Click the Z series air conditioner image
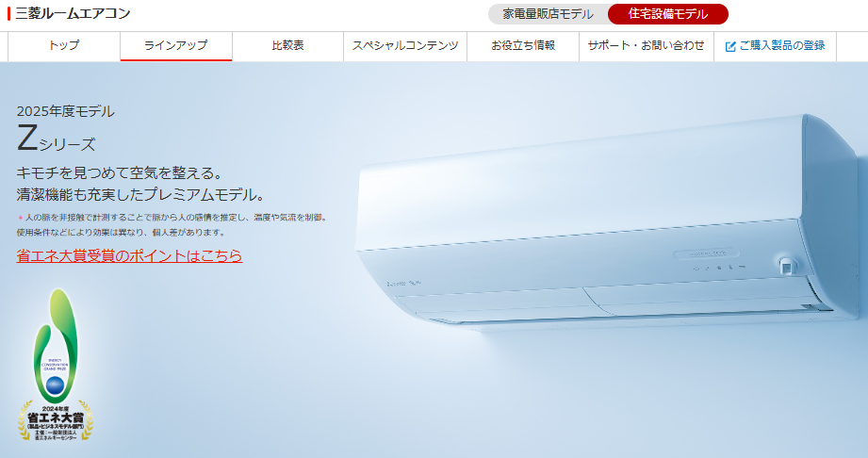 click(x=609, y=221)
